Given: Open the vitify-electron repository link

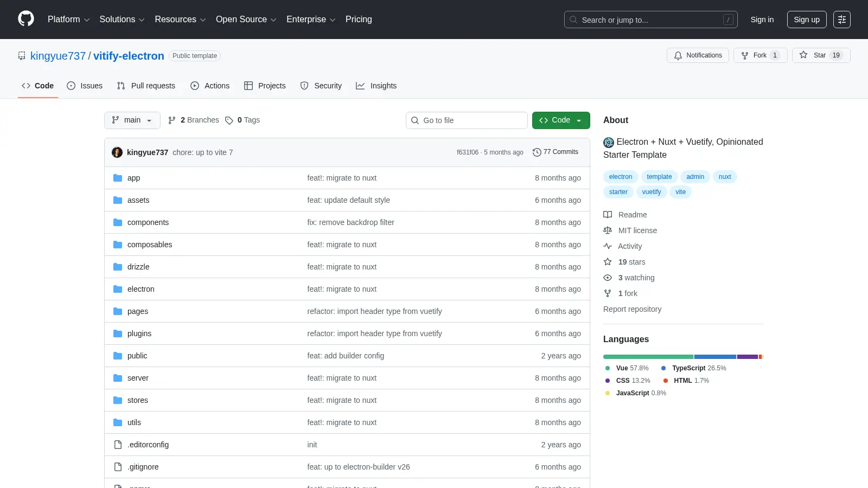Looking at the screenshot, I should point(129,56).
